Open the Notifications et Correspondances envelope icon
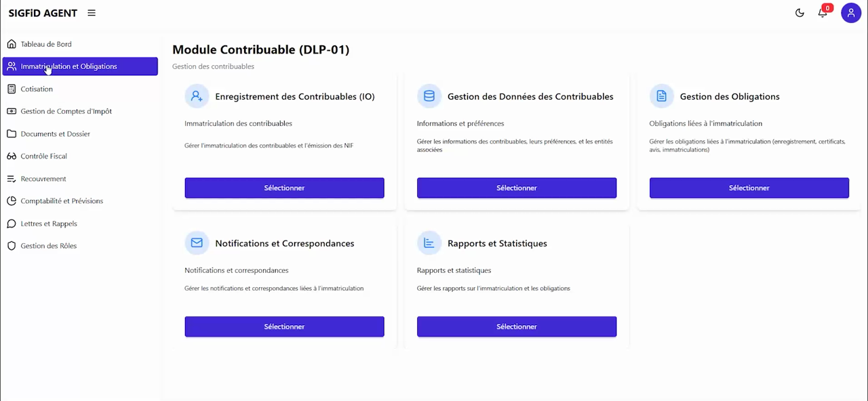 pos(197,242)
